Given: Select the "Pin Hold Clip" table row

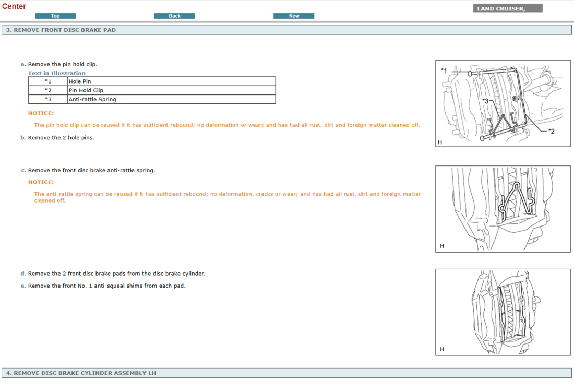Looking at the screenshot, I should click(x=104, y=90).
